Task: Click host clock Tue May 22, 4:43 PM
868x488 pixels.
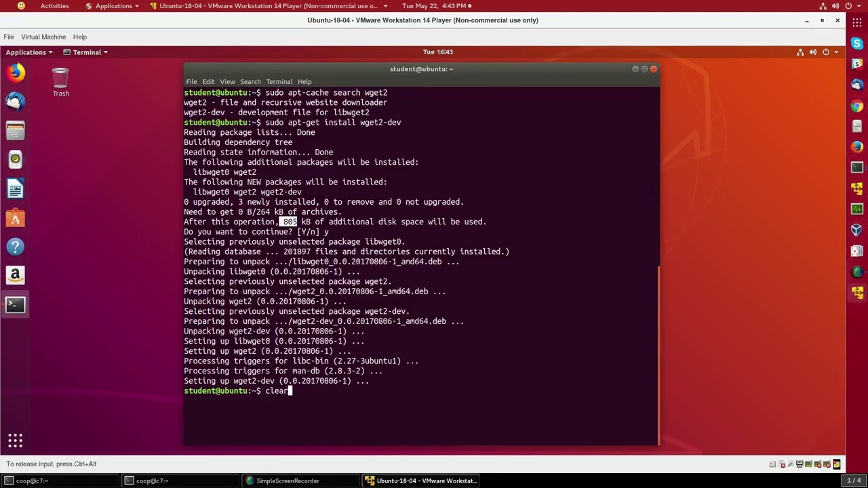Action: [x=434, y=6]
